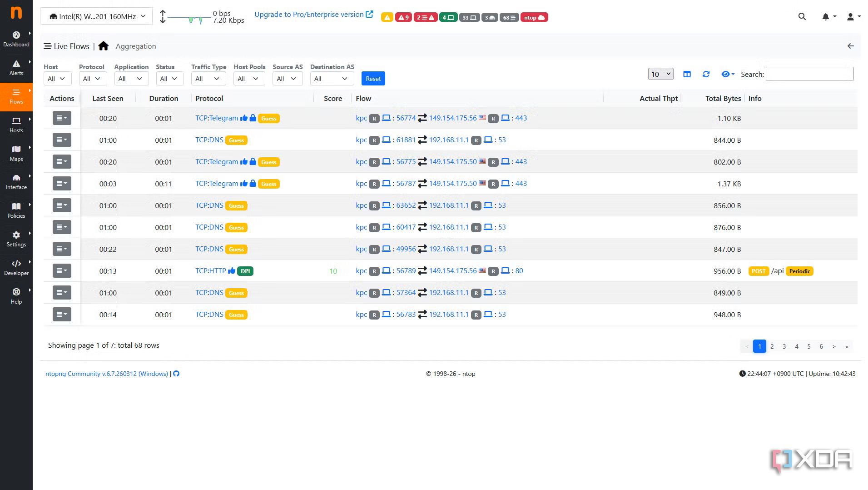Click the ntopng logo icon
The height and width of the screenshot is (490, 868).
[x=16, y=12]
